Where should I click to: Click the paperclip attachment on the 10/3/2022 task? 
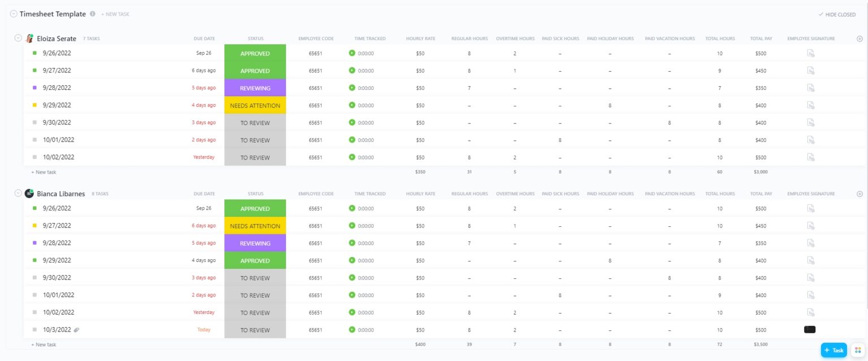tap(77, 329)
